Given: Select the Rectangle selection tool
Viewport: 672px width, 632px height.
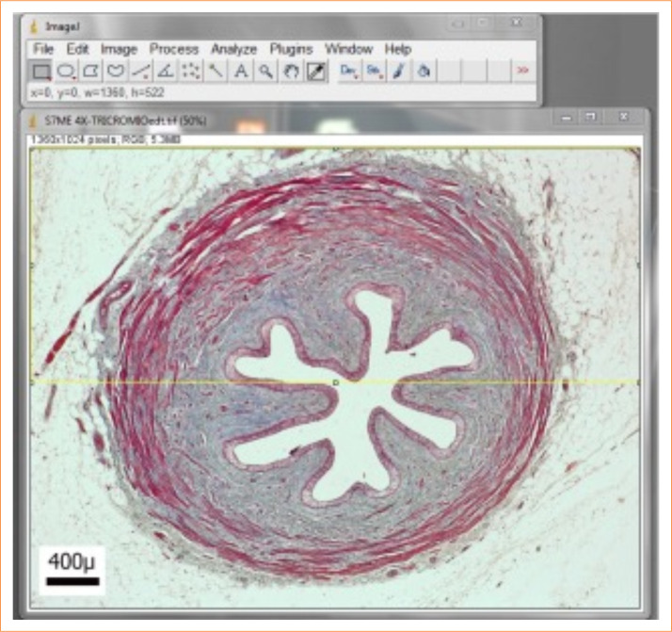Looking at the screenshot, I should point(40,71).
